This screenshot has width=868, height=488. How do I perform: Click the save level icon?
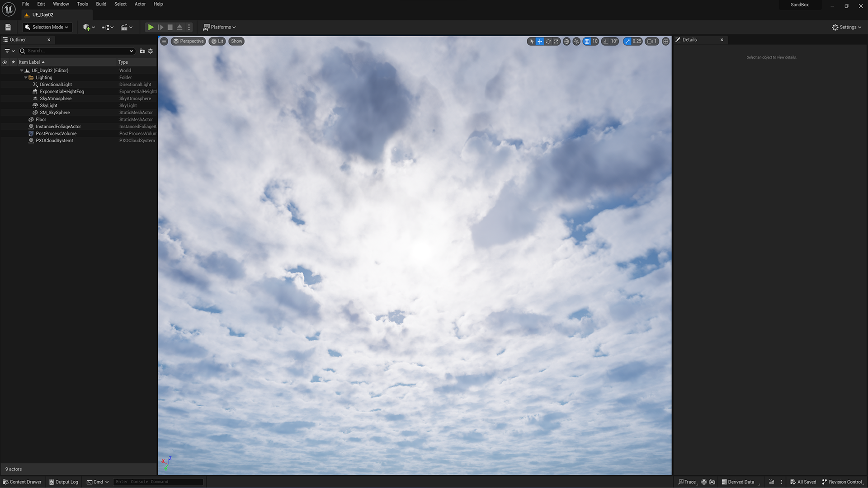[8, 27]
